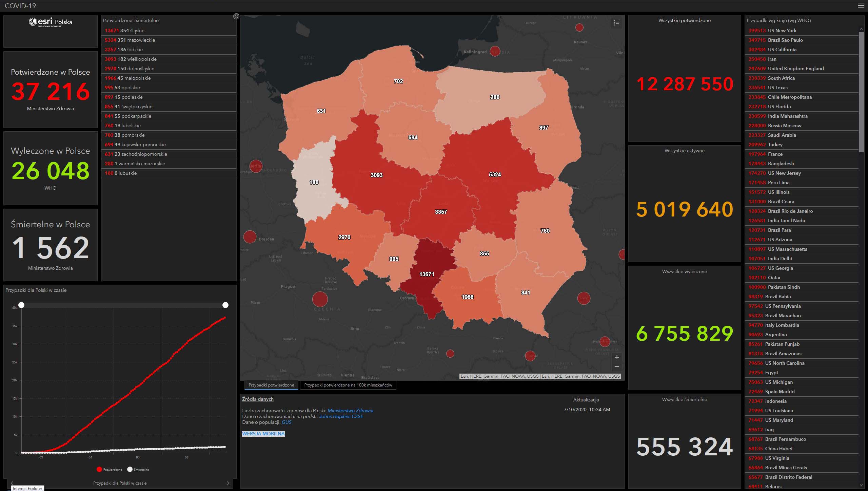Open the Johns Hopkins CSSE link
Viewport: 868px width, 491px height.
[341, 416]
